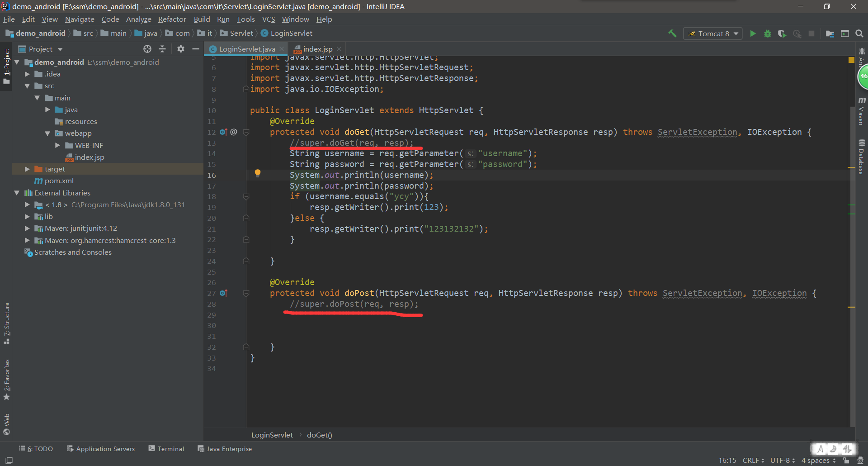The image size is (868, 466).
Task: Click the doGet() breadcrumb at the bottom
Action: pyautogui.click(x=319, y=435)
